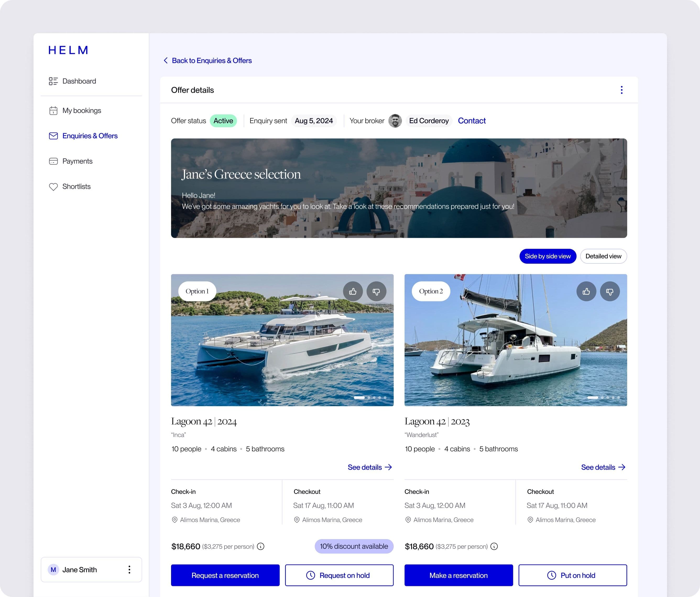700x597 pixels.
Task: Thumbs down the Option 2 yacht
Action: tap(609, 291)
